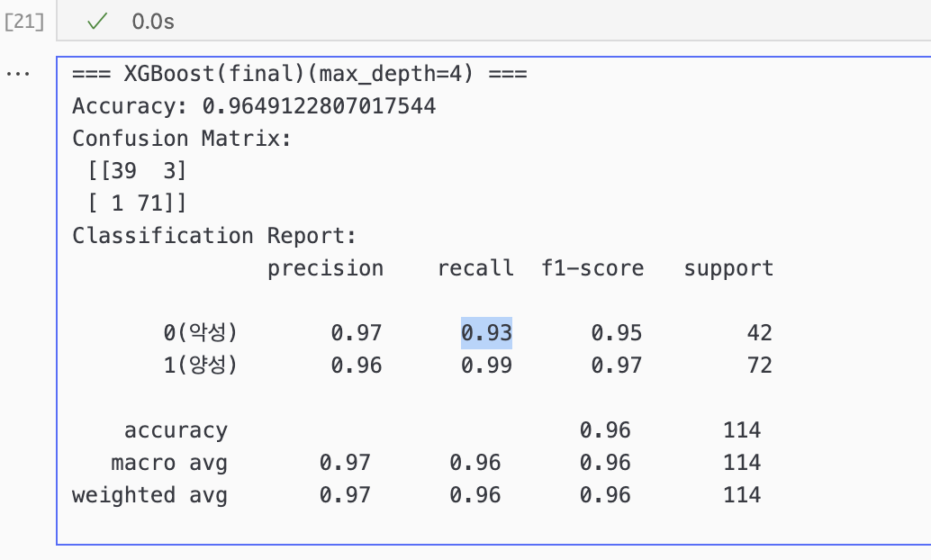Click the accuracy row label

click(x=176, y=431)
